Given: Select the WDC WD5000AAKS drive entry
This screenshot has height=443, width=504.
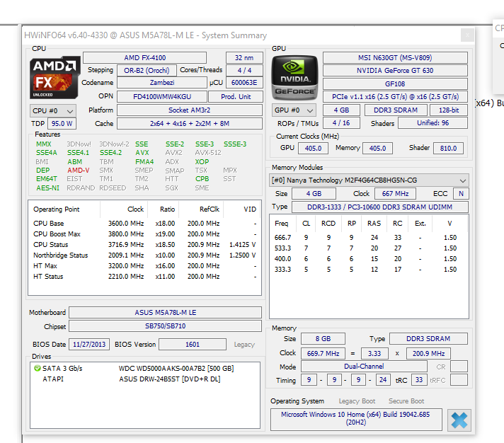Looking at the screenshot, I should 144,368.
